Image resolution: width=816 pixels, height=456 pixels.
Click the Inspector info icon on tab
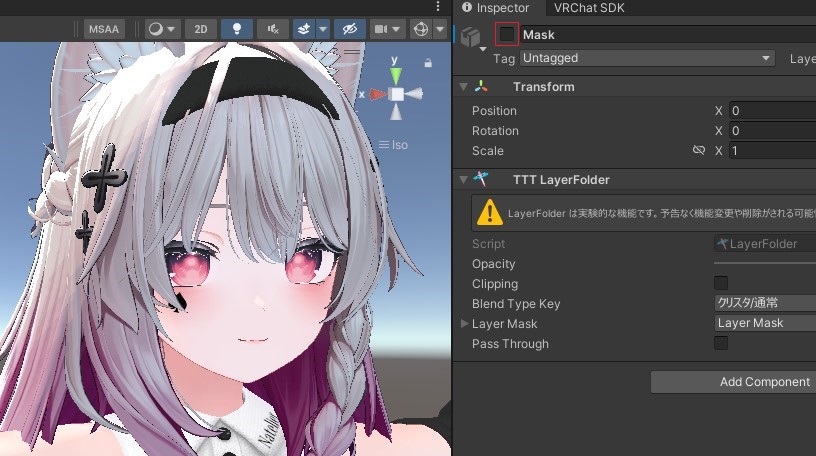click(467, 7)
